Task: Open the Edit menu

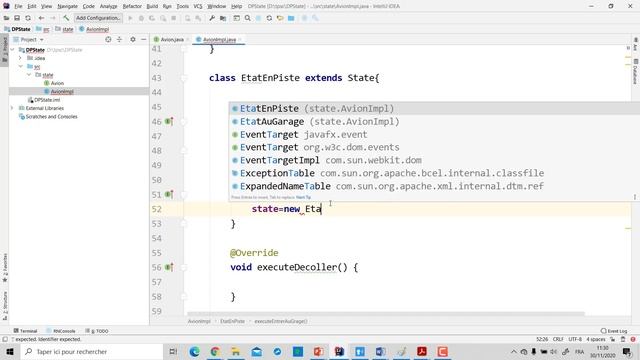Action: [x=32, y=6]
